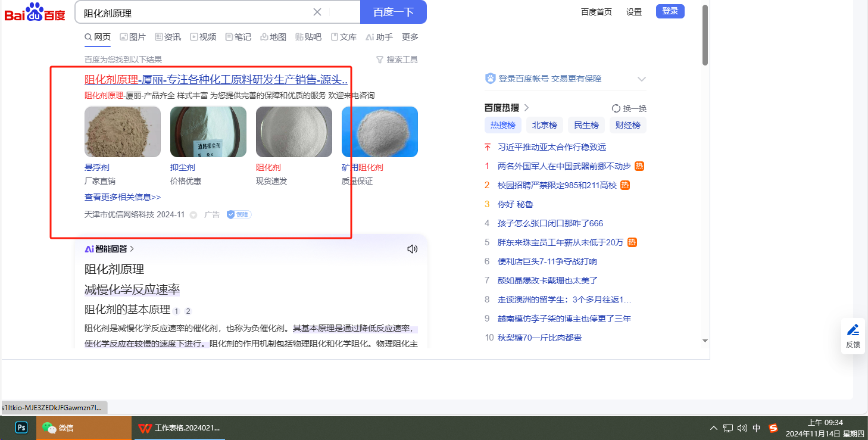
Task: Open the 更多 search categories menu
Action: [x=410, y=37]
